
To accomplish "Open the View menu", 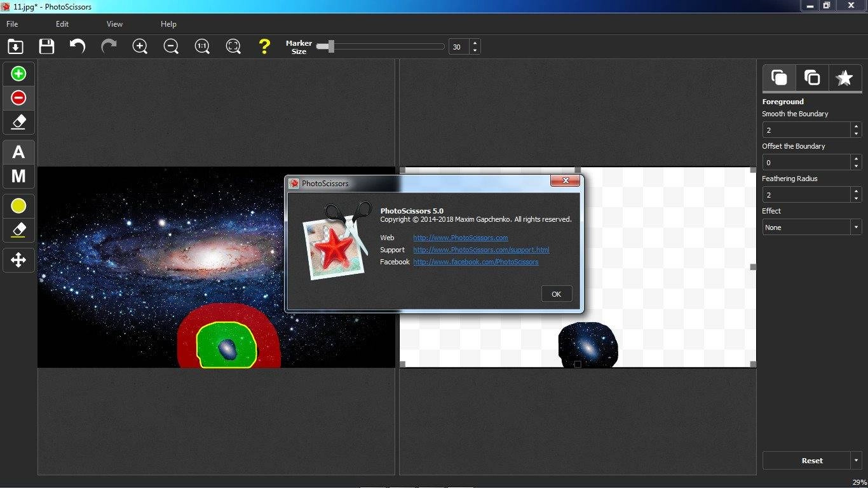I will (x=114, y=24).
